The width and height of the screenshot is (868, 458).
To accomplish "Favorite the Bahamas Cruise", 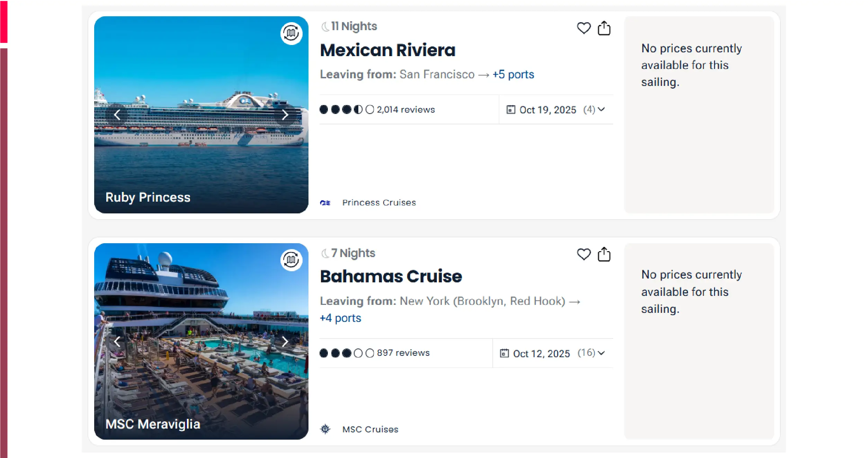I will tap(583, 254).
